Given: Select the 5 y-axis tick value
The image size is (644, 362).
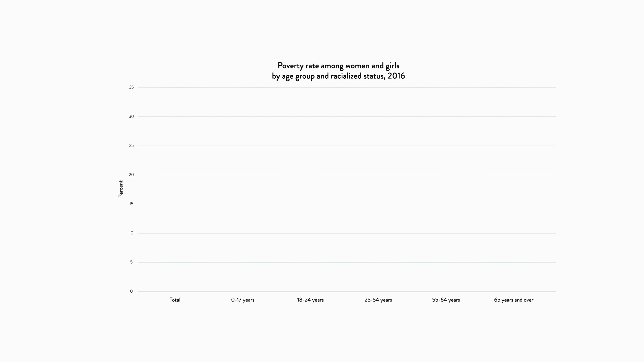Looking at the screenshot, I should pyautogui.click(x=131, y=262).
